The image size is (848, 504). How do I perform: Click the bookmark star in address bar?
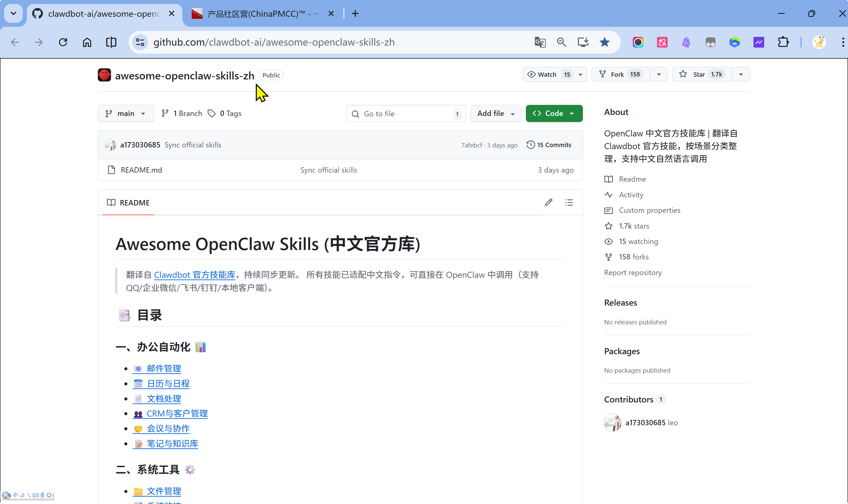(604, 42)
